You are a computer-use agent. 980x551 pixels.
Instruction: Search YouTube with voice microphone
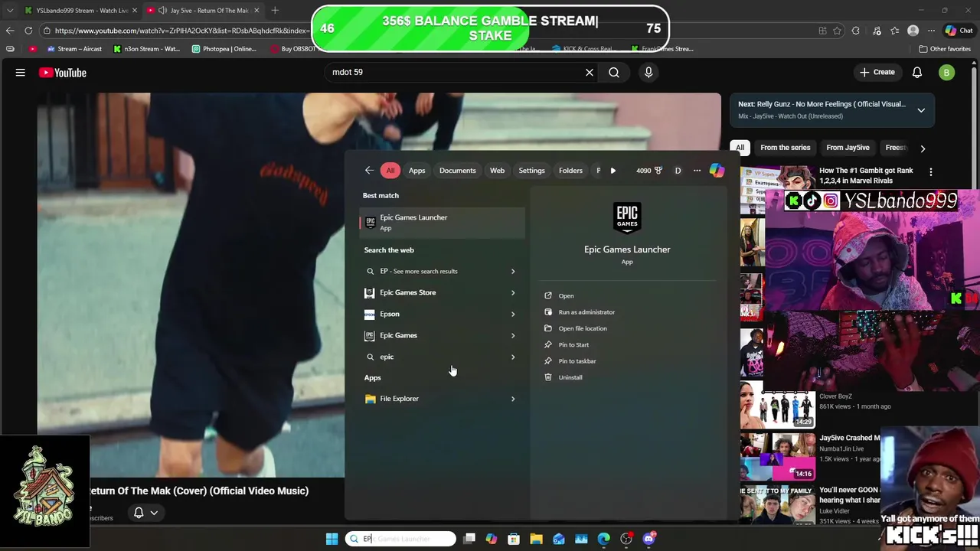pos(648,72)
